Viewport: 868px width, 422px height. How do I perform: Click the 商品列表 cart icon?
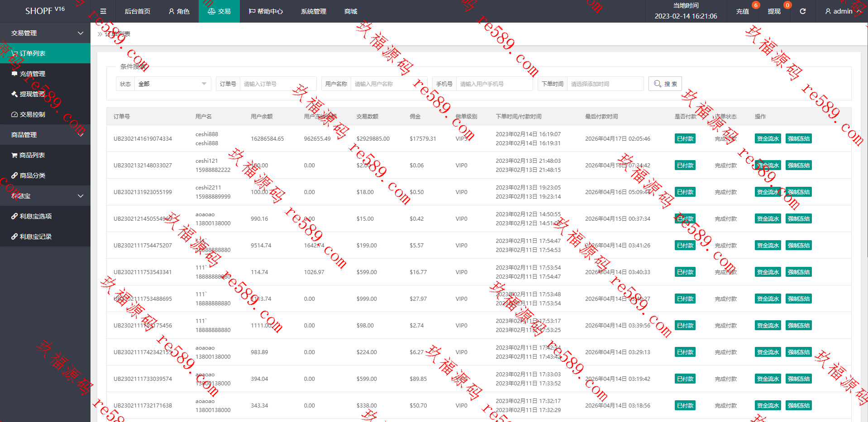click(14, 155)
